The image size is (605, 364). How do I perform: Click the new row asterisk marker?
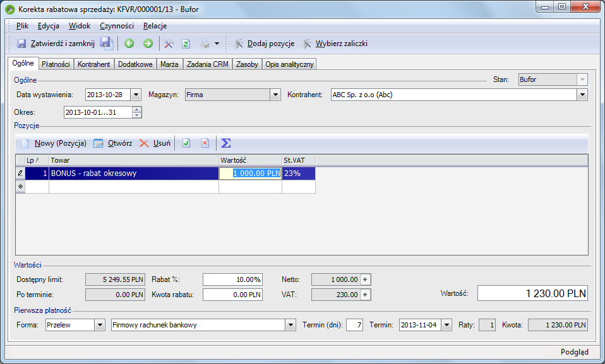20,187
